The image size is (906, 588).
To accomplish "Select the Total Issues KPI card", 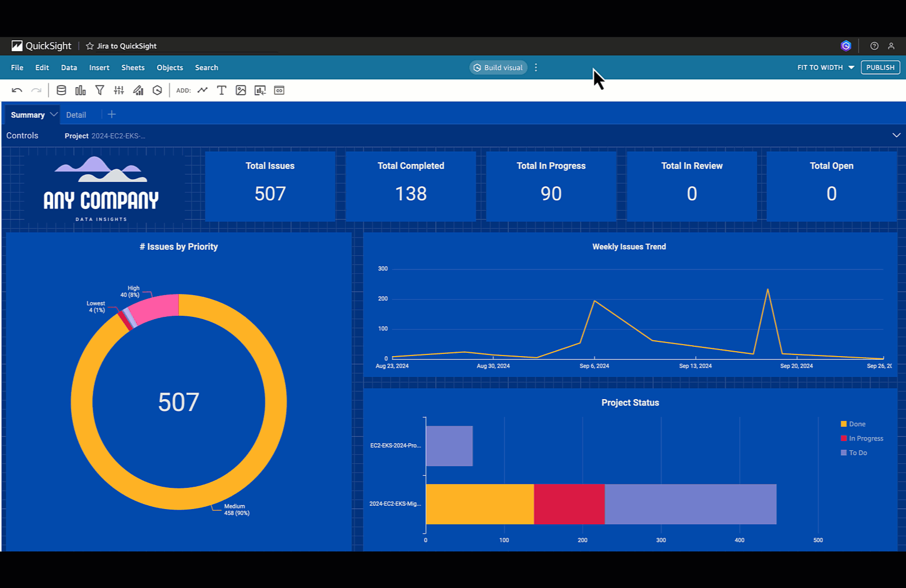I will tap(270, 186).
